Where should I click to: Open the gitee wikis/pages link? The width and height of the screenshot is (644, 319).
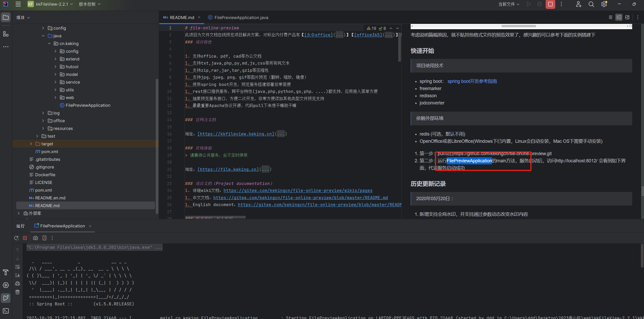298,190
